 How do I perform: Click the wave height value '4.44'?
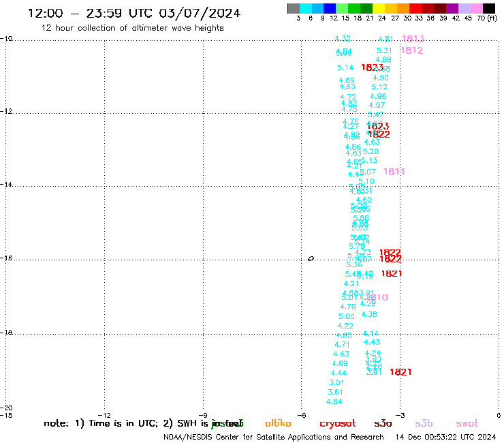tap(338, 373)
